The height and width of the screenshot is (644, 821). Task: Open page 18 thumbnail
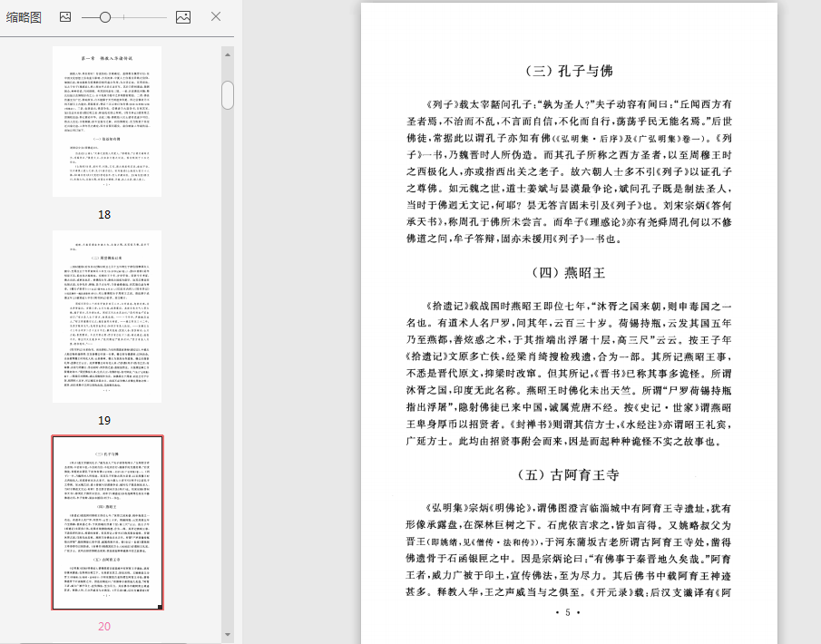[x=107, y=122]
